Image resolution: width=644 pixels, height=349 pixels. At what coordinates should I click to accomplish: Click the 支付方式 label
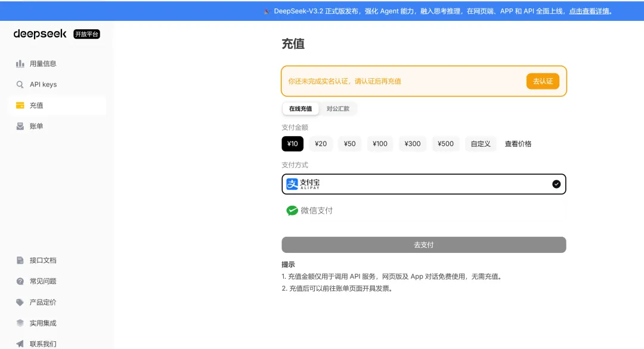pos(295,165)
